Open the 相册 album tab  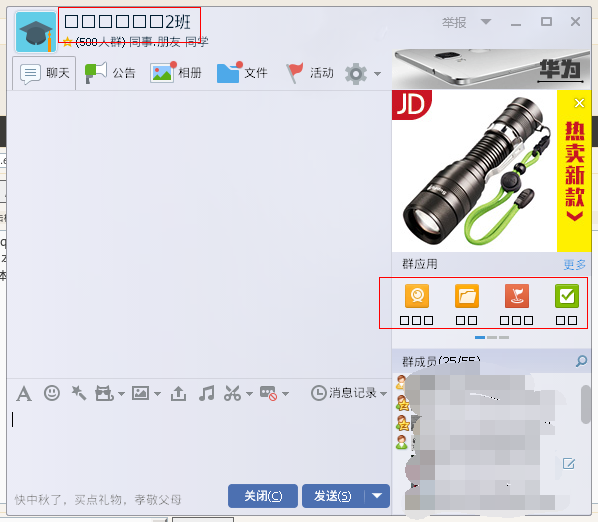click(x=176, y=73)
